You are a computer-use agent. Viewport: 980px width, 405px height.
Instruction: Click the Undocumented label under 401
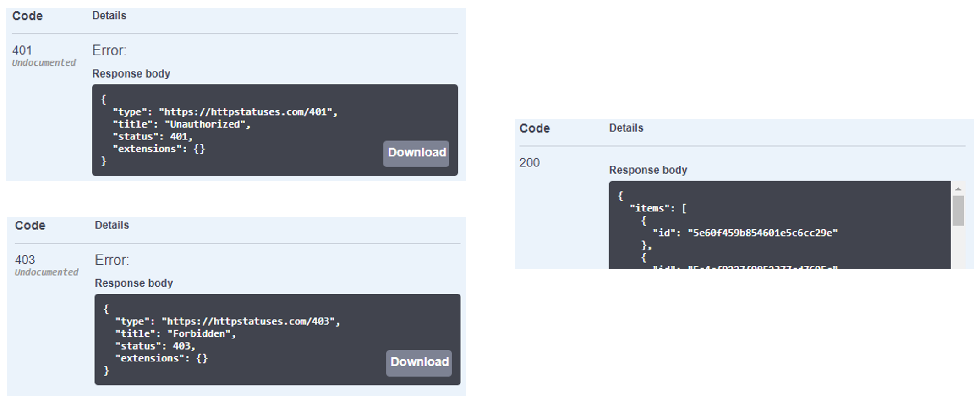[x=44, y=63]
